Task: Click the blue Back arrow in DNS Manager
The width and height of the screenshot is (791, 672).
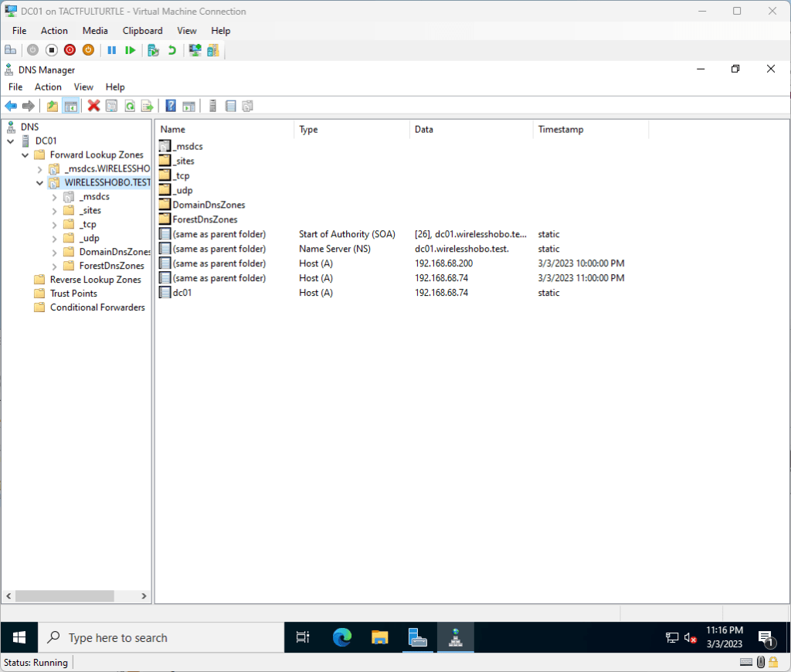Action: (11, 106)
